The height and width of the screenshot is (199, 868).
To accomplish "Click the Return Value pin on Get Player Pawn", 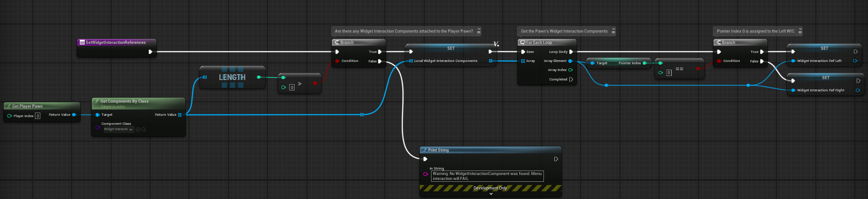I will coord(74,115).
